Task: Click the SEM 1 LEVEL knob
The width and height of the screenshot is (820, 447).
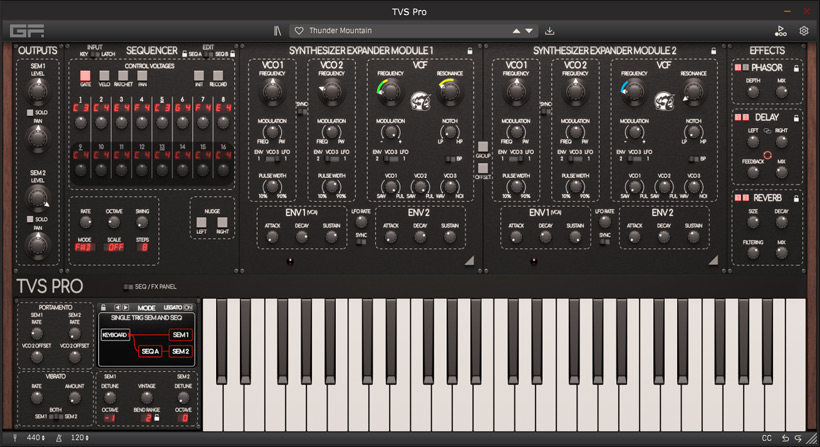Action: [38, 91]
